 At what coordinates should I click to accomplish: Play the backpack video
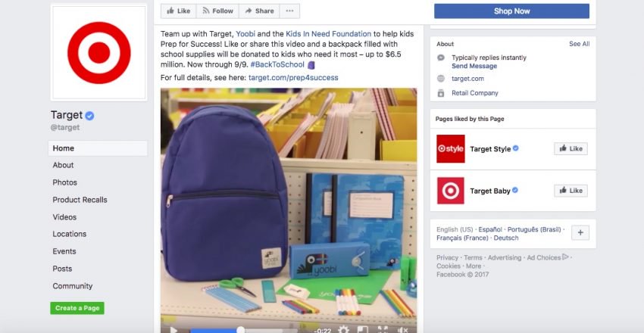(x=174, y=330)
